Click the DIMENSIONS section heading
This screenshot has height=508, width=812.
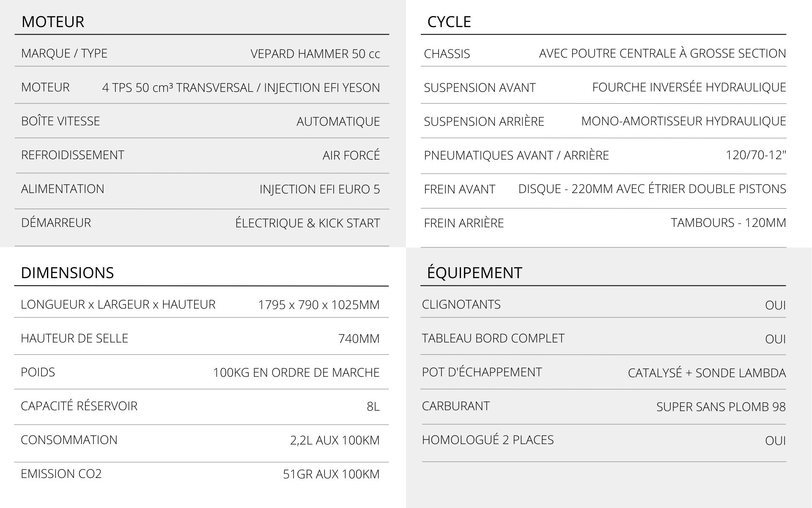[x=67, y=273]
